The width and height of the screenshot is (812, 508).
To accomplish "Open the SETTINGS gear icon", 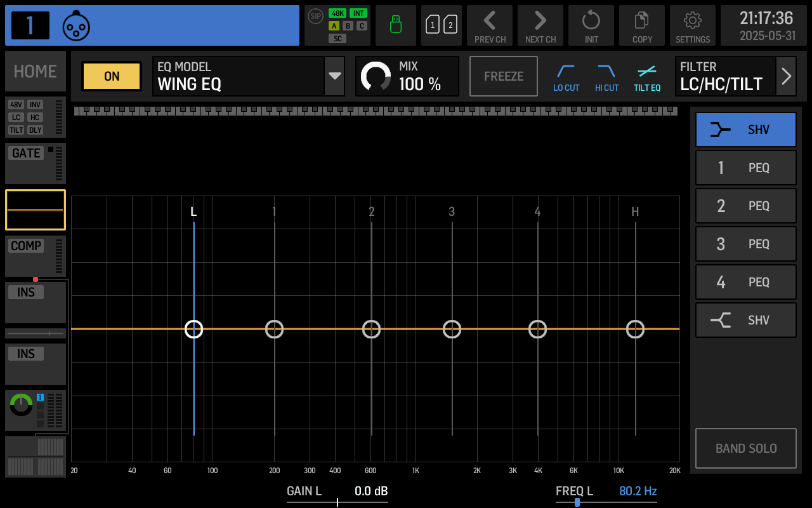I will coord(693,25).
